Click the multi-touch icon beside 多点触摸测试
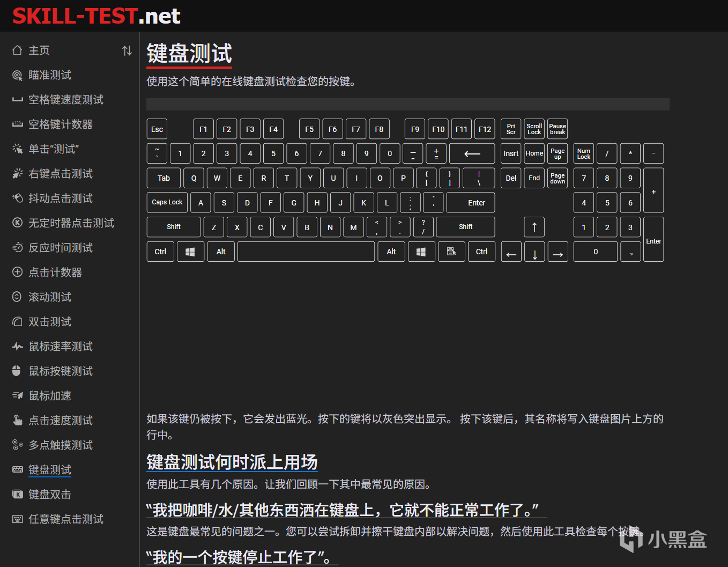 point(17,445)
